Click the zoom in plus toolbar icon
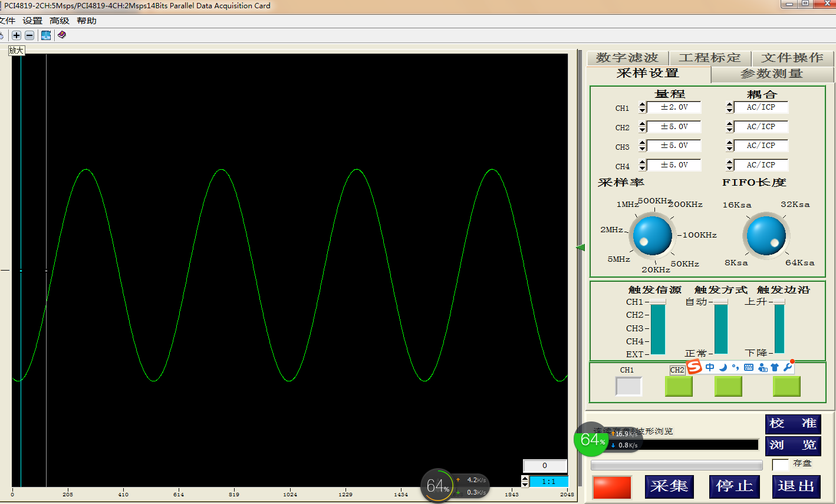The height and width of the screenshot is (504, 836). 17,35
